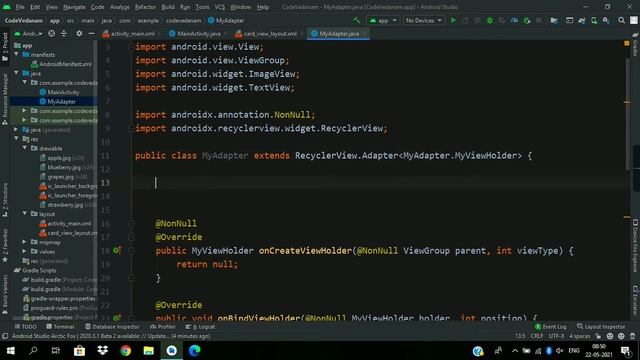Open the Refactor menu

point(145,7)
